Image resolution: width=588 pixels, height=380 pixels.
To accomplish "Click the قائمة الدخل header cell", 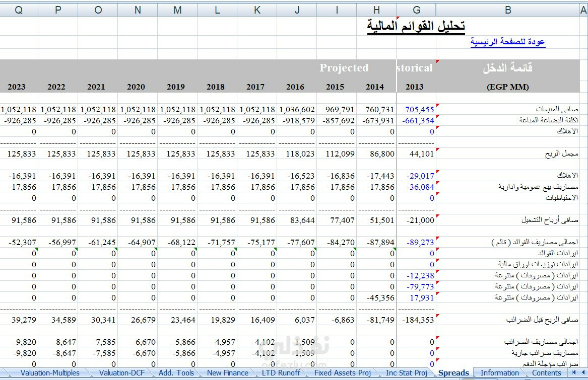I will tap(508, 68).
